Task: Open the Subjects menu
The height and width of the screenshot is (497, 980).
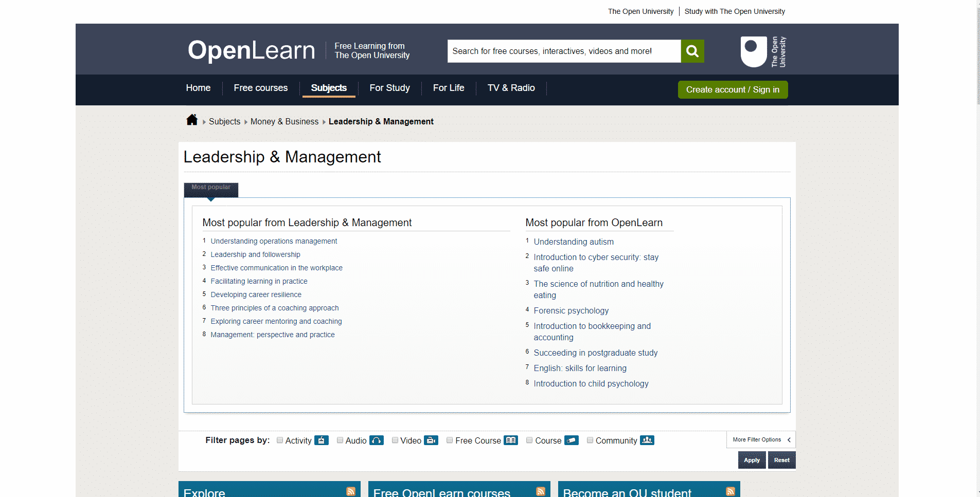Action: click(x=329, y=88)
